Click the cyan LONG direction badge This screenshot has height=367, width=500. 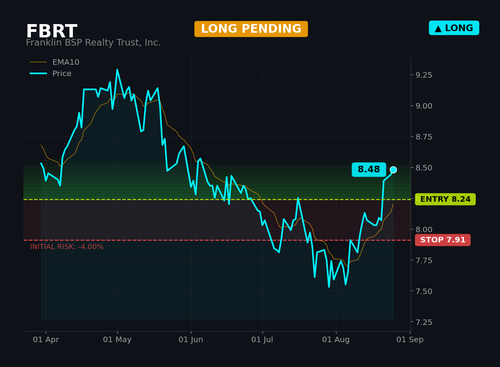(454, 28)
